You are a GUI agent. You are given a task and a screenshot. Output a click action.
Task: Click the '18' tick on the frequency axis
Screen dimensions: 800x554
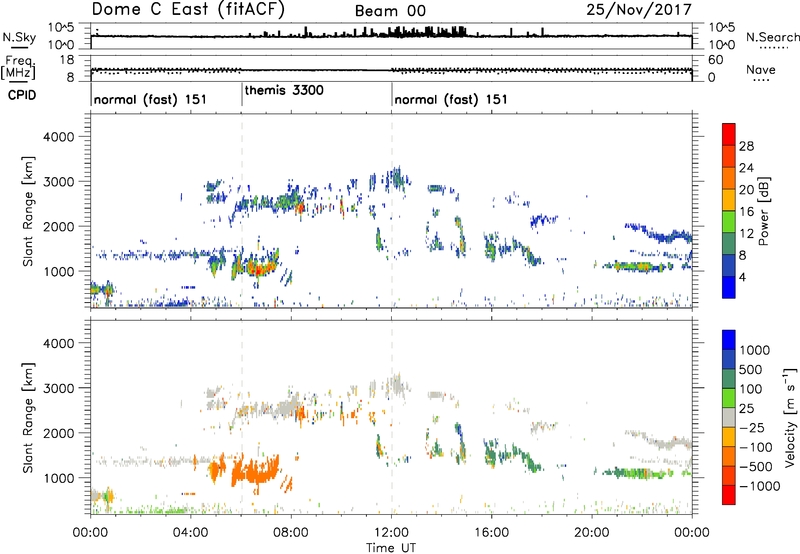tap(67, 60)
